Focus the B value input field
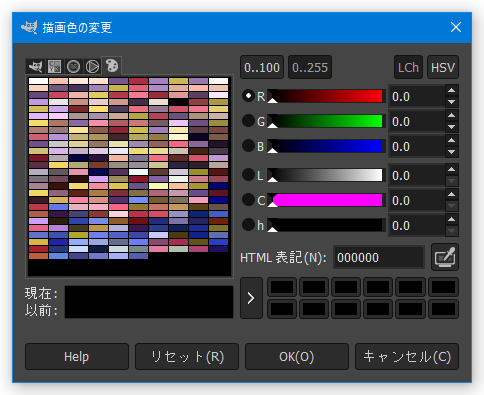Image resolution: width=484 pixels, height=395 pixels. (x=417, y=146)
